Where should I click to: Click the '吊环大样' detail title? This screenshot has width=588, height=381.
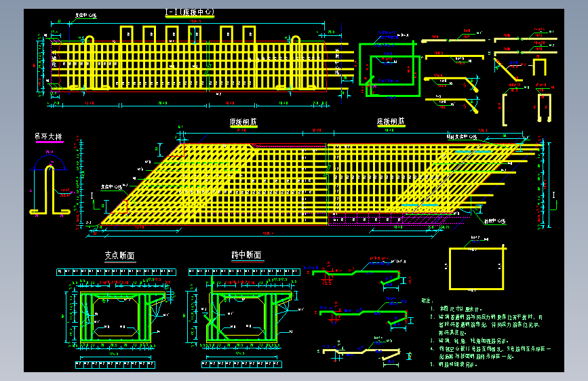coord(48,137)
